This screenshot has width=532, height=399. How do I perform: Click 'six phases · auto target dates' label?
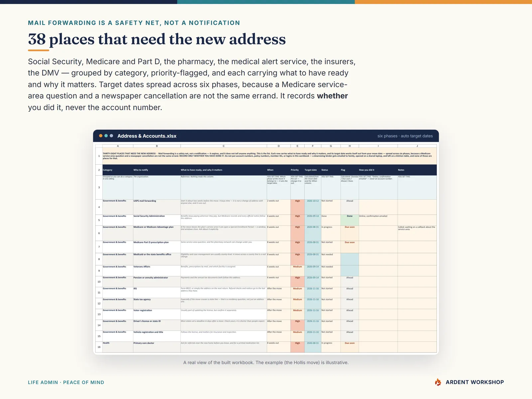(405, 136)
